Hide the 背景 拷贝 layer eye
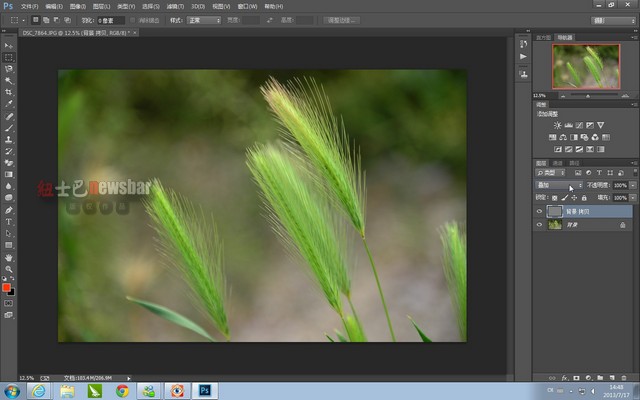Viewport: 640px width, 400px height. tap(539, 212)
